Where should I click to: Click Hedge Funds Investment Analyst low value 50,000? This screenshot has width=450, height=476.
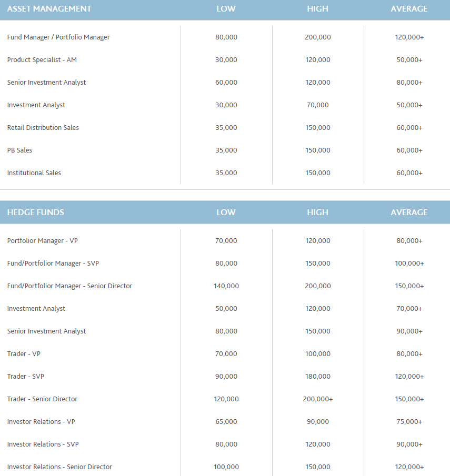point(226,308)
